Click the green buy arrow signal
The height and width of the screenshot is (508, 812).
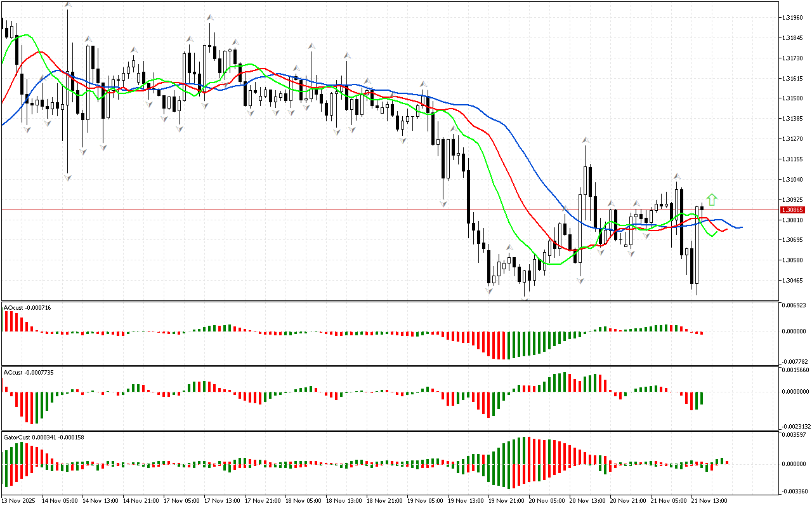pos(712,199)
